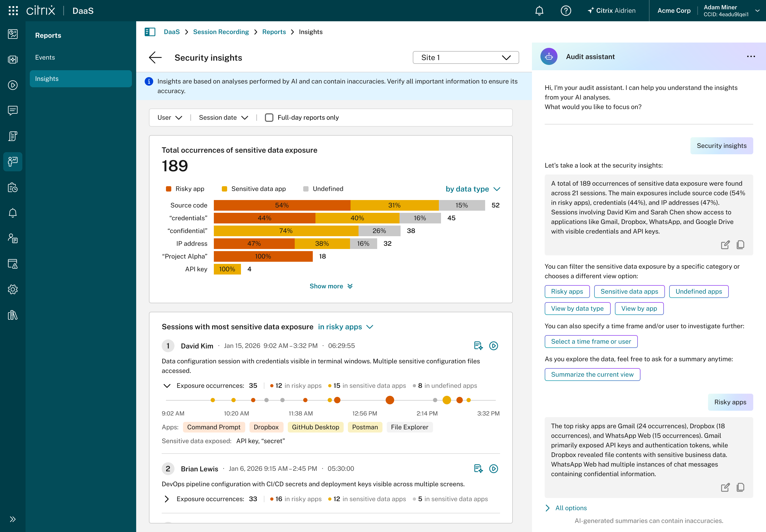Edit the top risky apps response

pos(725,487)
